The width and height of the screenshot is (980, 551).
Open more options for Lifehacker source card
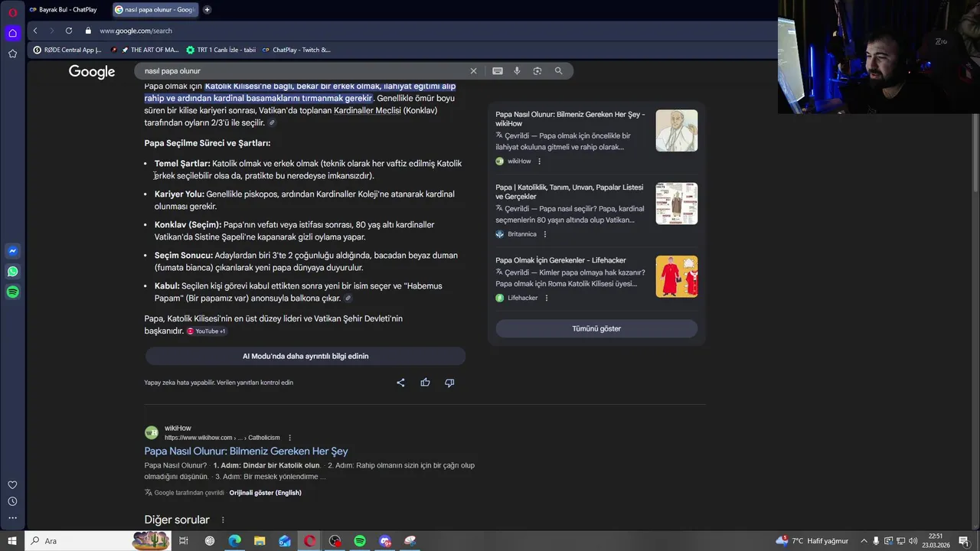pos(547,298)
